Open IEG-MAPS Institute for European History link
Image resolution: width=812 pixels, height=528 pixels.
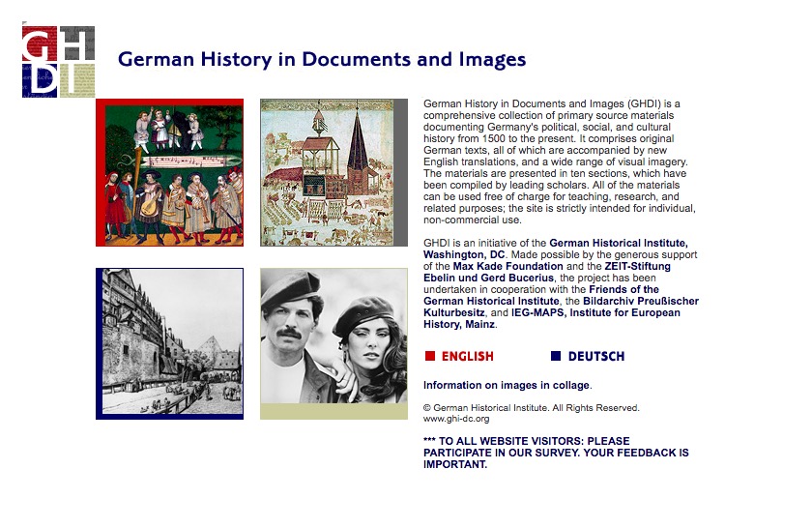552,319
